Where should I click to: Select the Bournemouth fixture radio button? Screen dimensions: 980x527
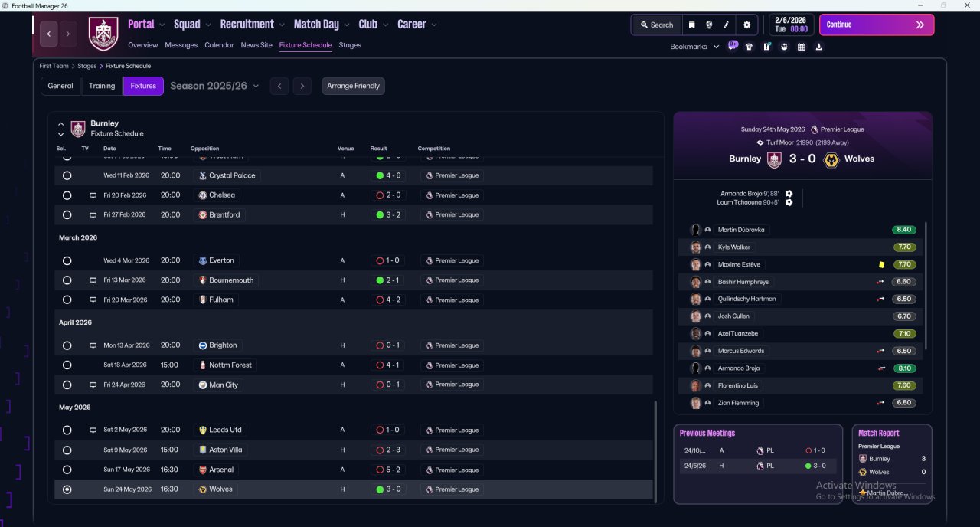[x=67, y=280]
